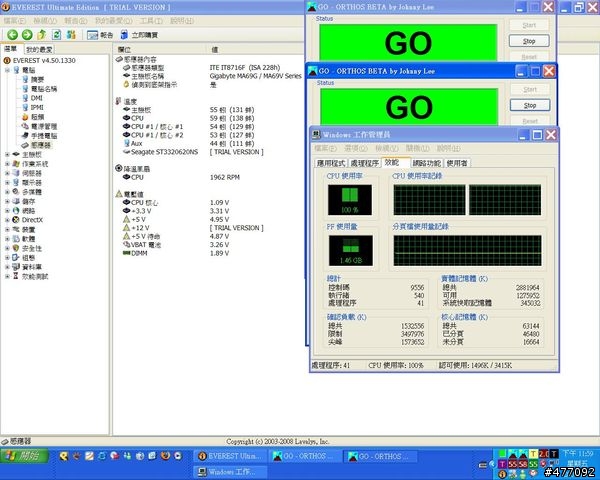Click the Seagate ST3320620NS temperature row
The height and width of the screenshot is (480, 600).
point(193,152)
